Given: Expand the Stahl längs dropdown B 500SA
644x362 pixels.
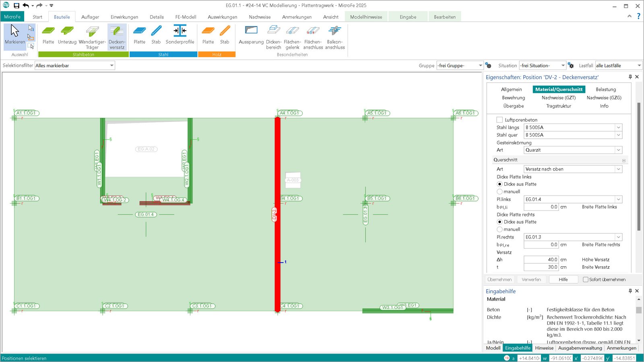Looking at the screenshot, I should tap(619, 127).
